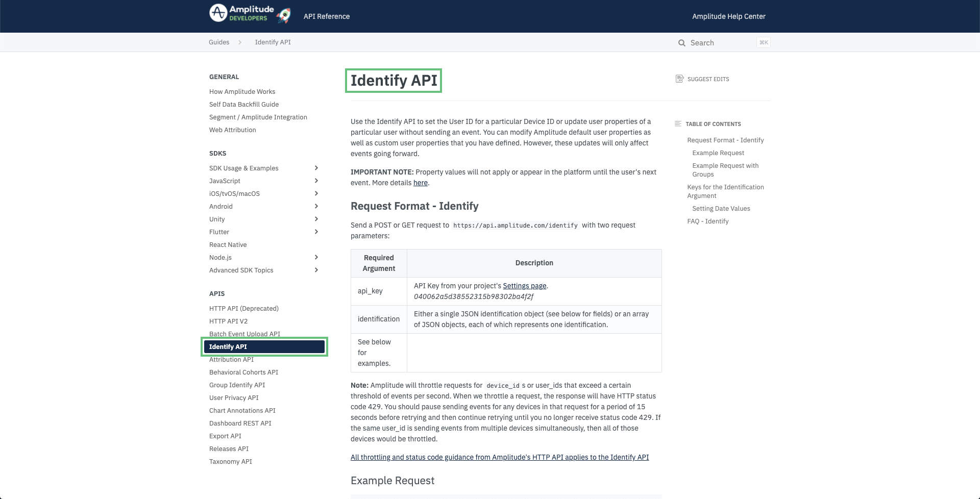Image resolution: width=980 pixels, height=499 pixels.
Task: Open the throttling and status code guidance link
Action: pyautogui.click(x=500, y=457)
